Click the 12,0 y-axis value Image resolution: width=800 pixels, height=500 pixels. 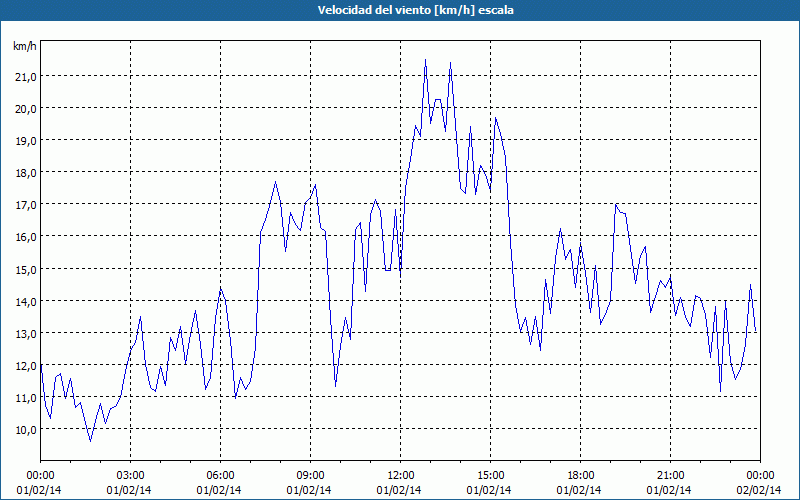pyautogui.click(x=25, y=366)
